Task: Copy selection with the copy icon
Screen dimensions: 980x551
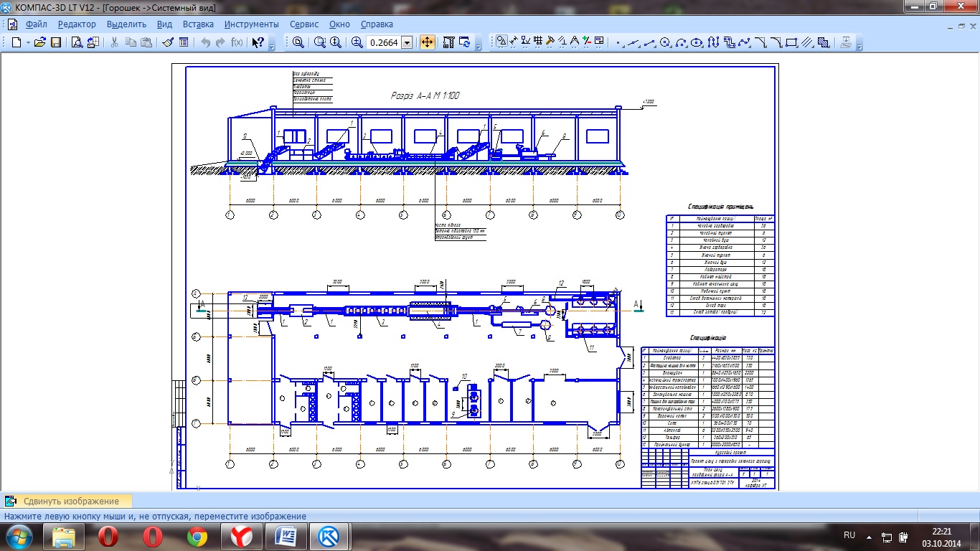Action: tap(132, 42)
